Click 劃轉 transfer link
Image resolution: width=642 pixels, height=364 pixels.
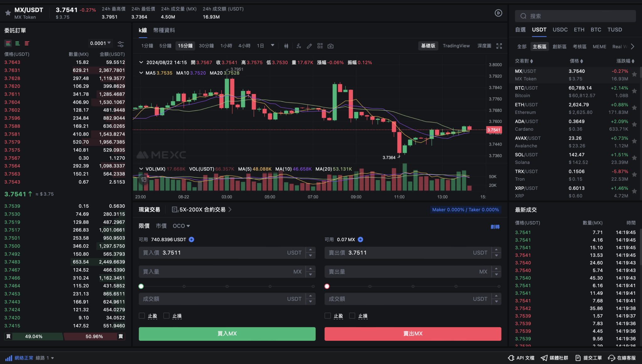(495, 226)
